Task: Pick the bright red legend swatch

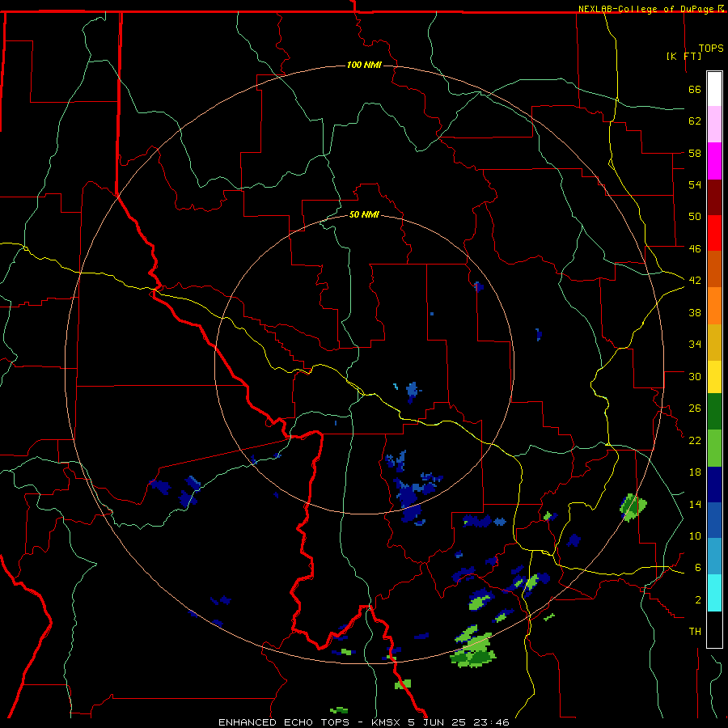Action: 714,233
